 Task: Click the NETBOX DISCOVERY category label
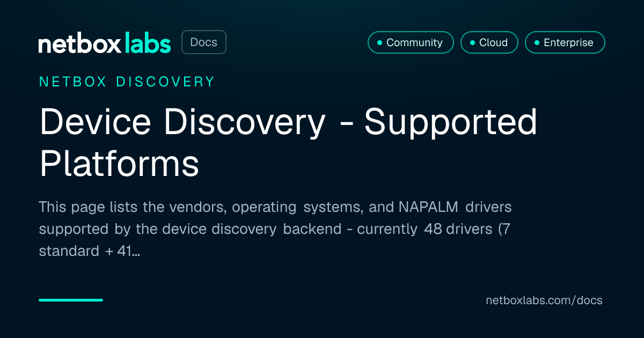(127, 82)
